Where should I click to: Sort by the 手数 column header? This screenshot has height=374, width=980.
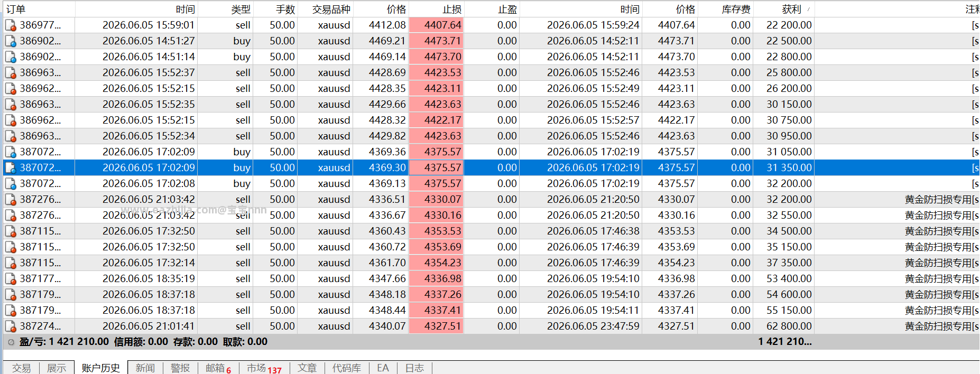point(275,9)
